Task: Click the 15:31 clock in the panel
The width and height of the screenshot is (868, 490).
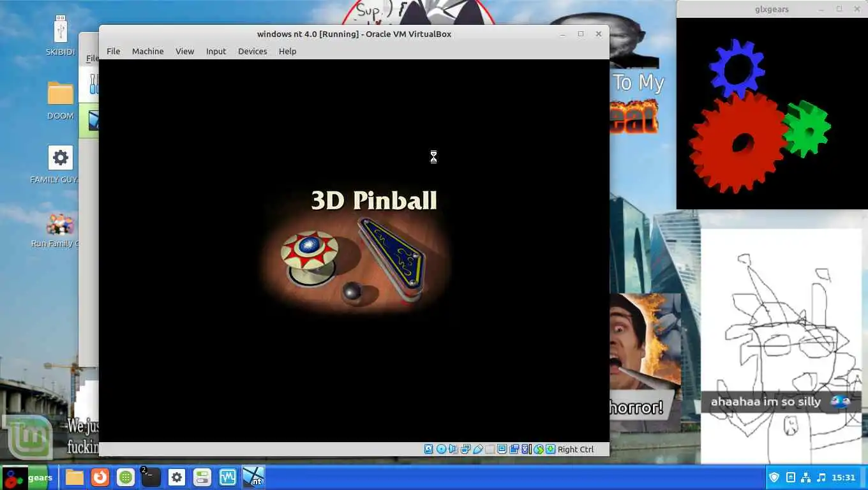Action: 843,477
